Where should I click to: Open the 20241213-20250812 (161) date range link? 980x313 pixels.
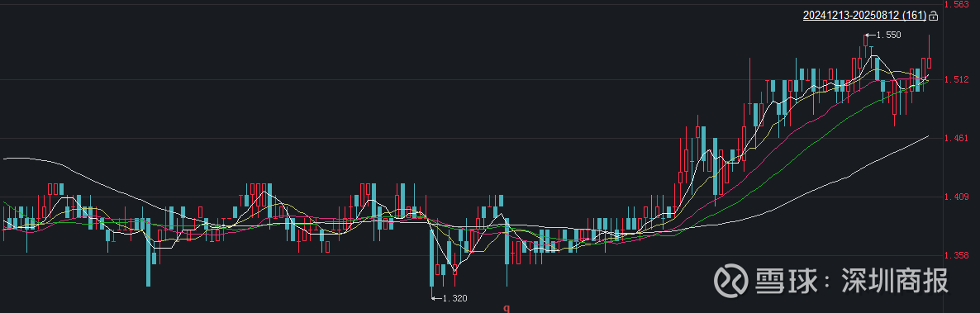[864, 16]
